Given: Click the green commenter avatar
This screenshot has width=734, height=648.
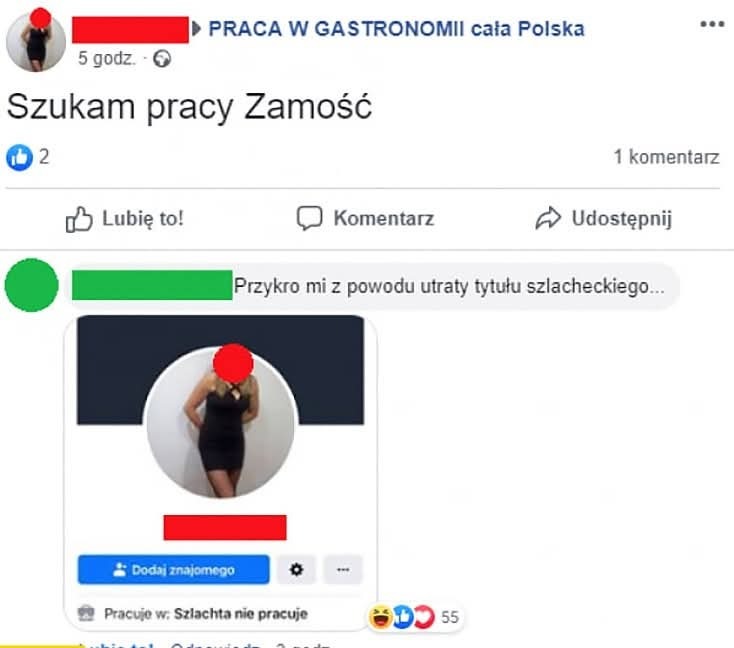Looking at the screenshot, I should [x=31, y=285].
